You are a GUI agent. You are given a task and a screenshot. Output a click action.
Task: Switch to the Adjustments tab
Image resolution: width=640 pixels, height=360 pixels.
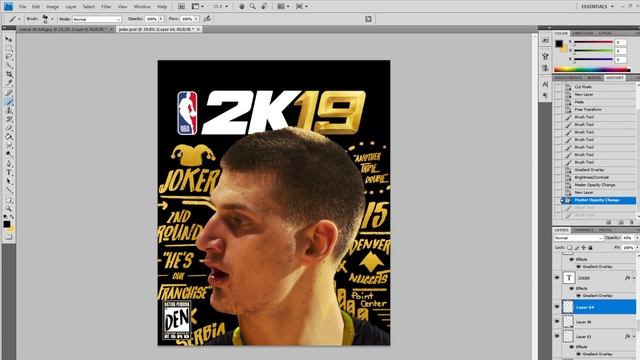(x=568, y=78)
